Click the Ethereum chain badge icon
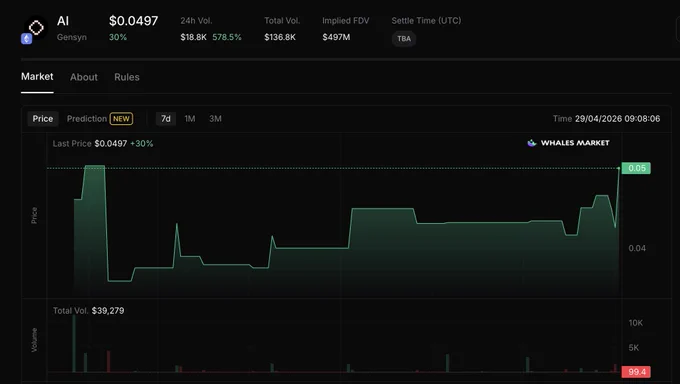 (26, 39)
